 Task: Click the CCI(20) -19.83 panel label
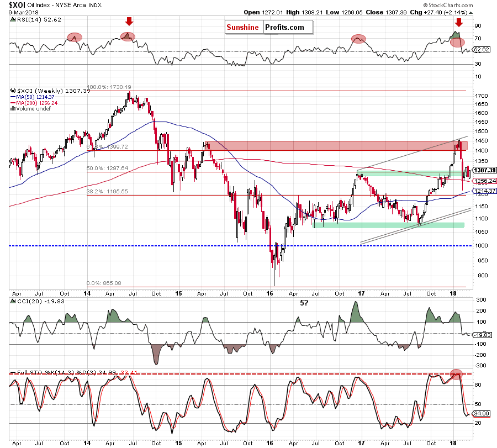pyautogui.click(x=40, y=301)
